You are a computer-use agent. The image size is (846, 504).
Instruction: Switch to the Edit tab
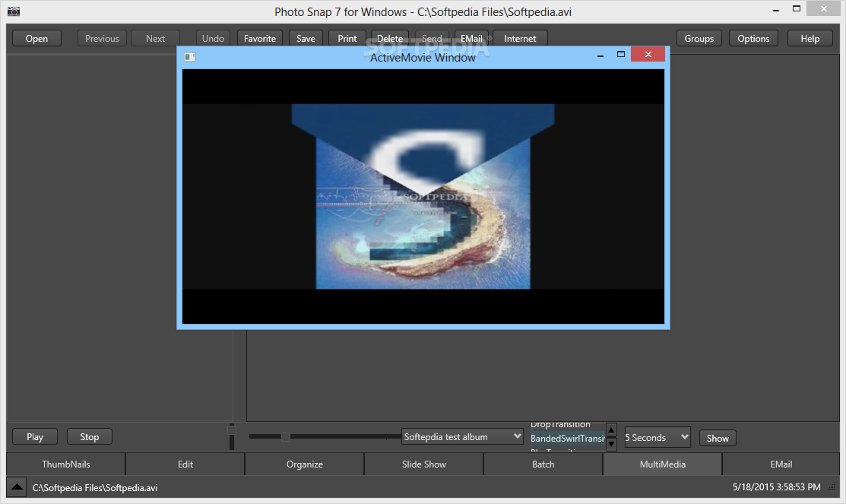(185, 464)
